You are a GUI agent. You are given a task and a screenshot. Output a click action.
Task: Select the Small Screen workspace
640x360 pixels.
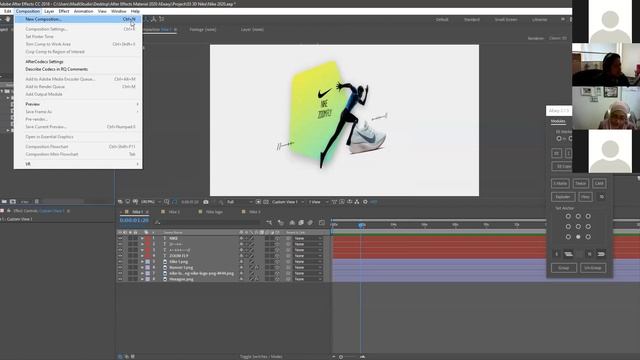pos(506,20)
